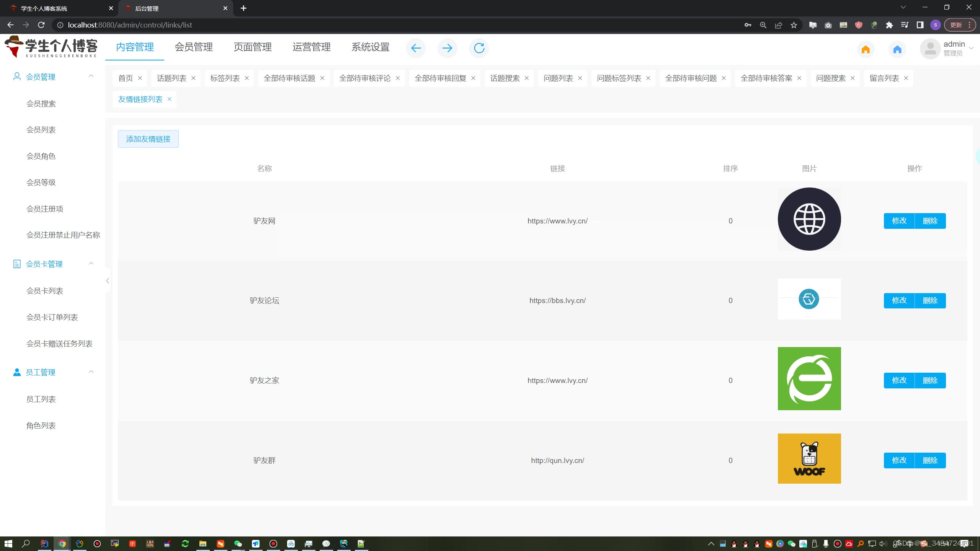Click the blue forward arrow navigation icon
This screenshot has width=980, height=551.
click(447, 48)
